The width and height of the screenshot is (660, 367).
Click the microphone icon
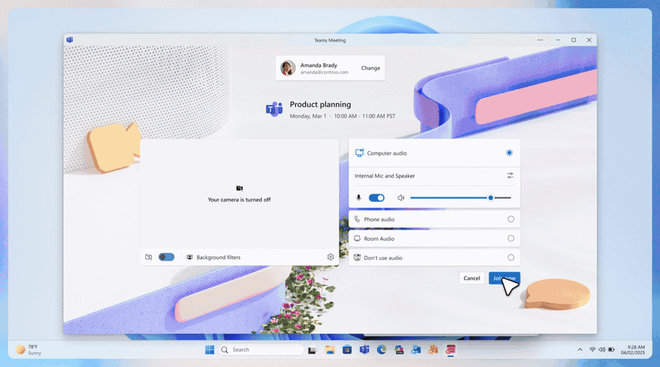359,197
